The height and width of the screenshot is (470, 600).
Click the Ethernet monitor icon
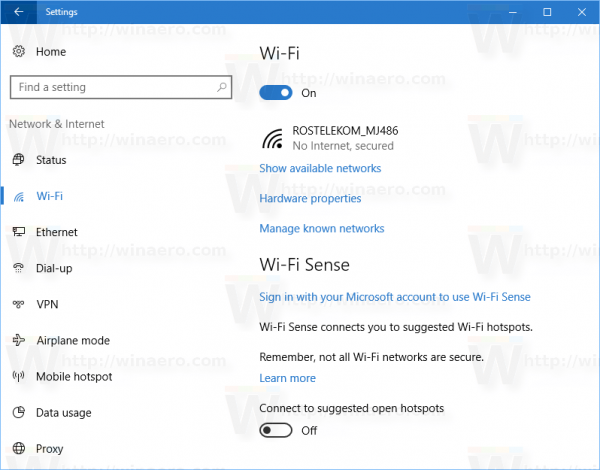tap(18, 232)
